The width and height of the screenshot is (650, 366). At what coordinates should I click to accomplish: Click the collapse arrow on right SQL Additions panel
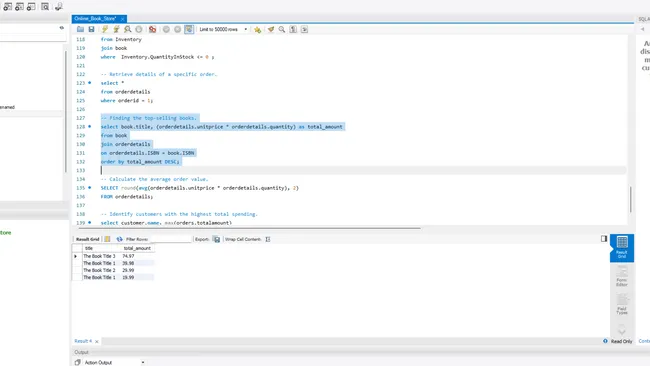click(643, 29)
